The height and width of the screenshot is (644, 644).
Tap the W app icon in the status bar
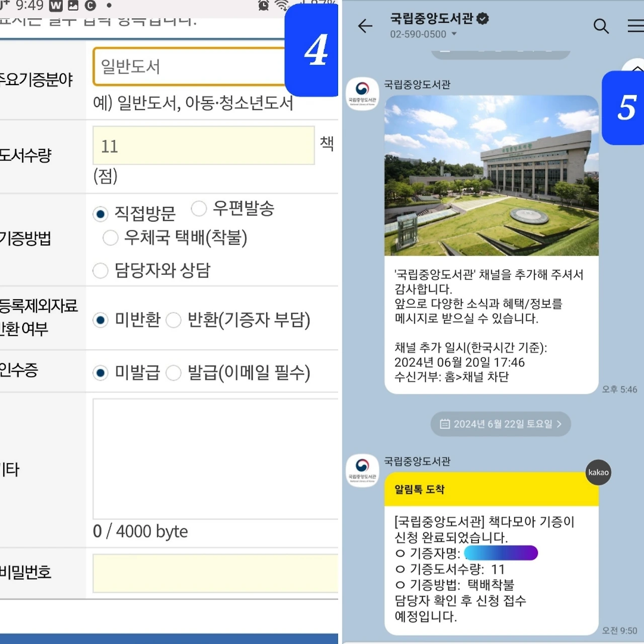coord(56,6)
